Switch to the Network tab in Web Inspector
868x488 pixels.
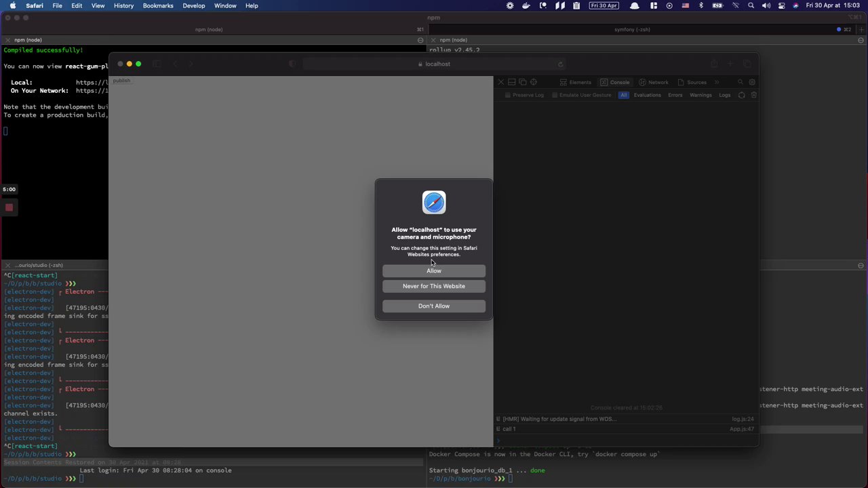654,82
